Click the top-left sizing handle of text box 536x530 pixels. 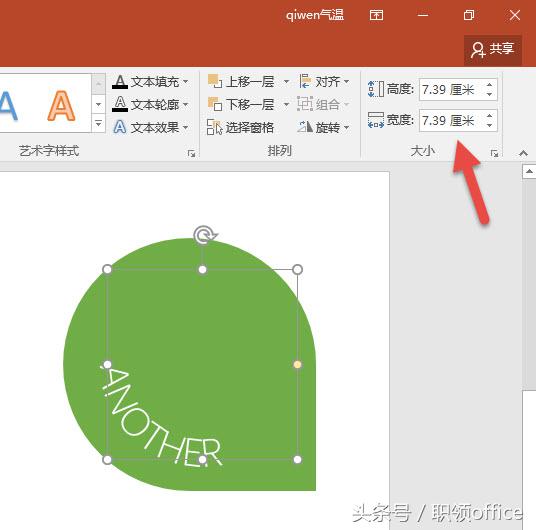pyautogui.click(x=107, y=269)
